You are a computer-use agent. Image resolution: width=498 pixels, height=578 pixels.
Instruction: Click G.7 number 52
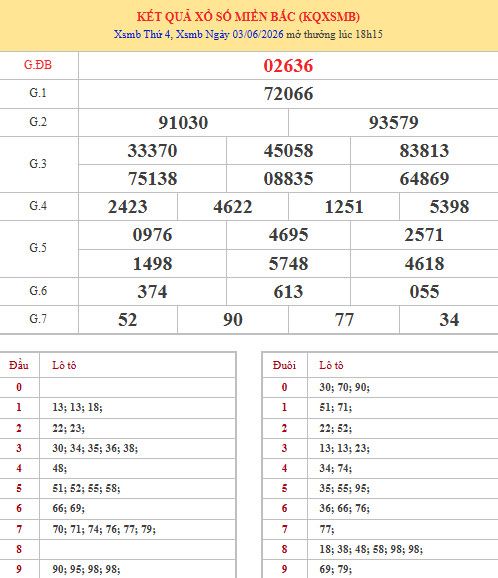tap(128, 320)
